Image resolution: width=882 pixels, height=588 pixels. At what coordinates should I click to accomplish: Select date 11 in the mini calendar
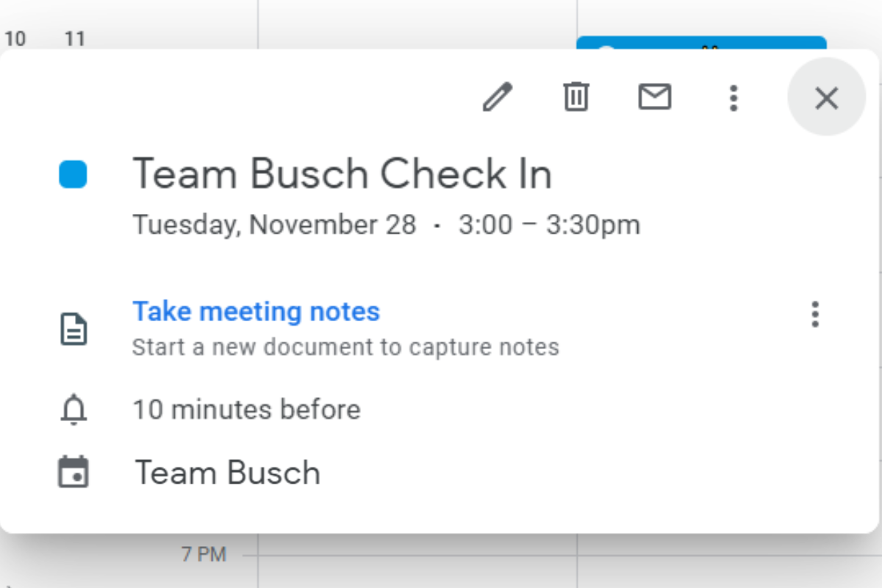[74, 38]
